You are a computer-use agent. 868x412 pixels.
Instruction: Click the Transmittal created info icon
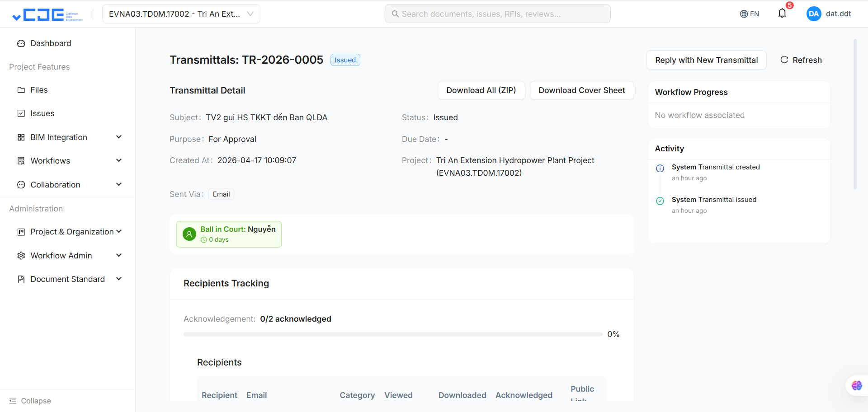[660, 169]
